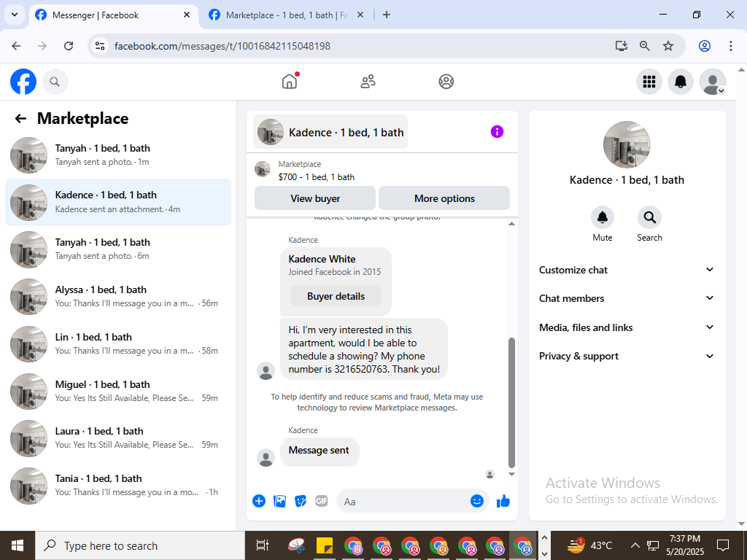The width and height of the screenshot is (747, 560).
Task: Reload the page with the refresh icon
Action: (x=69, y=46)
